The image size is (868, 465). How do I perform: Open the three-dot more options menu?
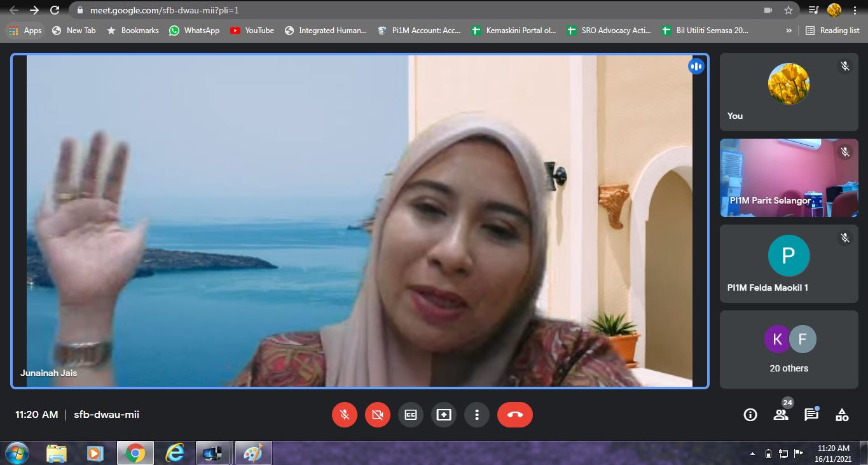tap(476, 415)
